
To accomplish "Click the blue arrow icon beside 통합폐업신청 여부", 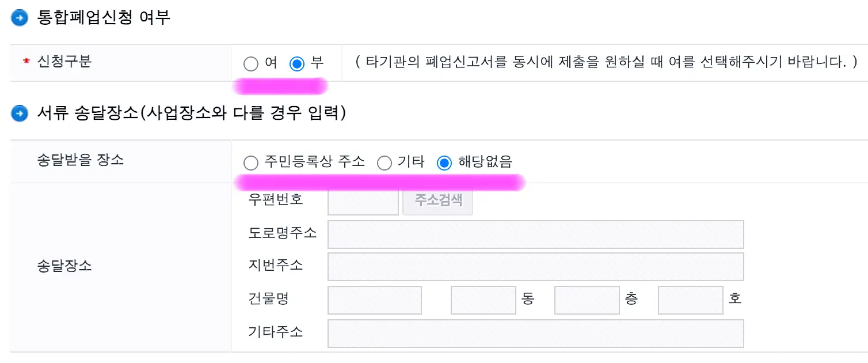I will (x=19, y=17).
